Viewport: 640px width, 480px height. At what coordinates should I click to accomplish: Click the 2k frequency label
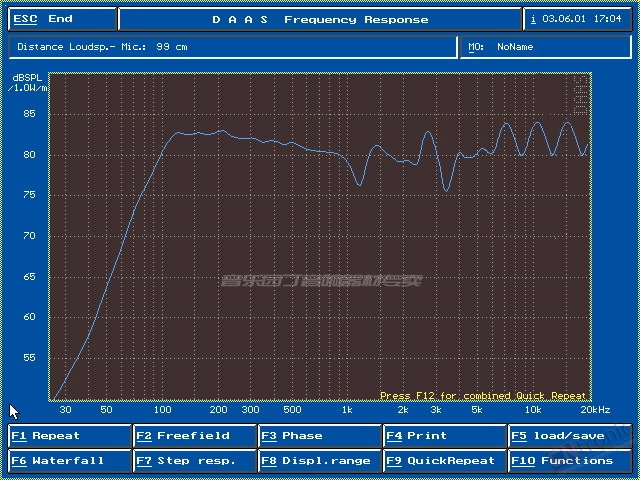click(403, 410)
